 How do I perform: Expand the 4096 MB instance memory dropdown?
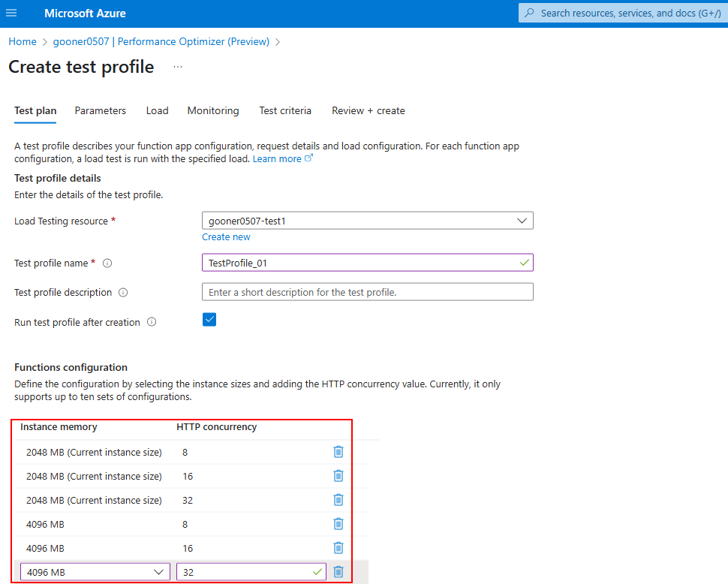click(x=95, y=572)
